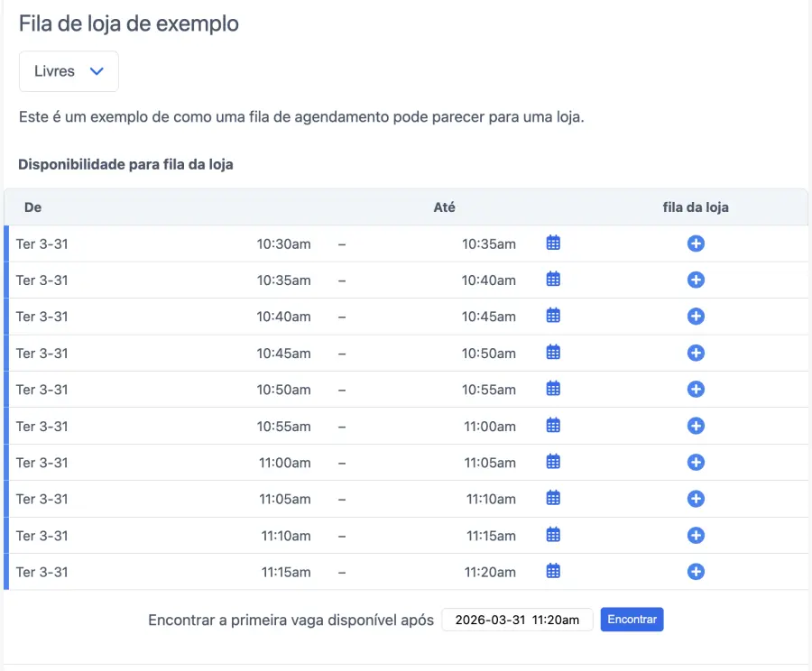Click the plus icon on the 11:15am row

coord(696,571)
